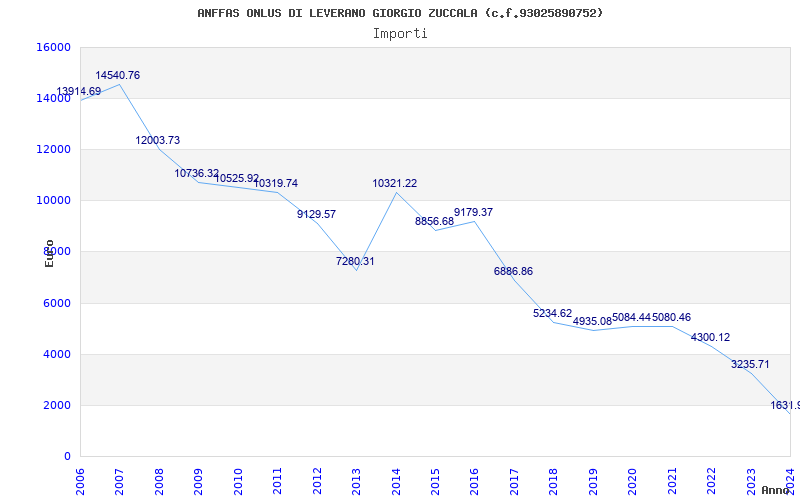800x500 pixels.
Task: Click y-axis tick 12000
Action: click(53, 149)
